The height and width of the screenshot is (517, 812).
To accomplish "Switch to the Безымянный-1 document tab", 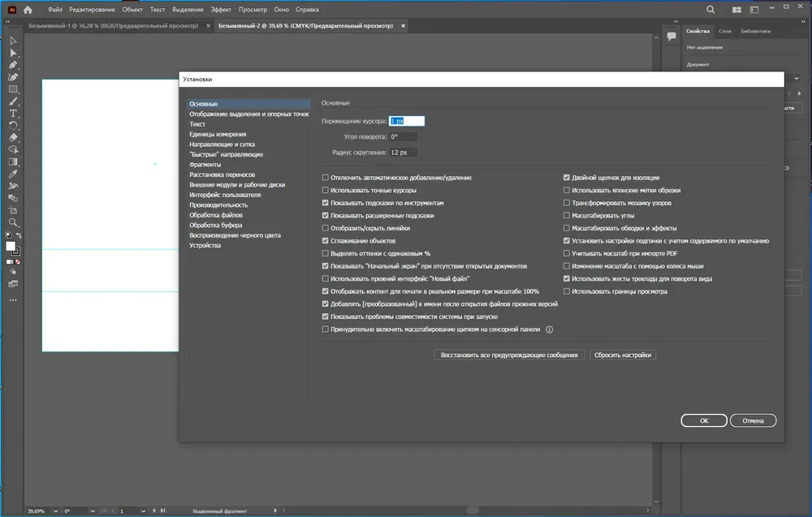I will pos(114,25).
